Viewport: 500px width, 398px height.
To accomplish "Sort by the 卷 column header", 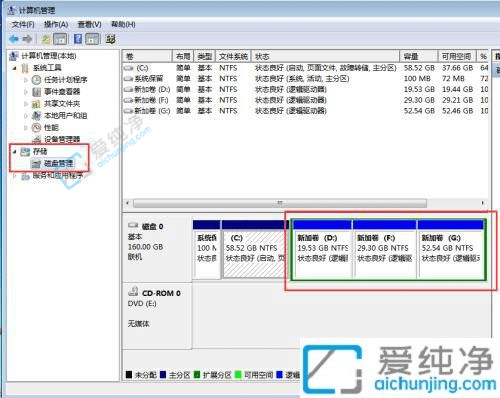I will (x=147, y=56).
